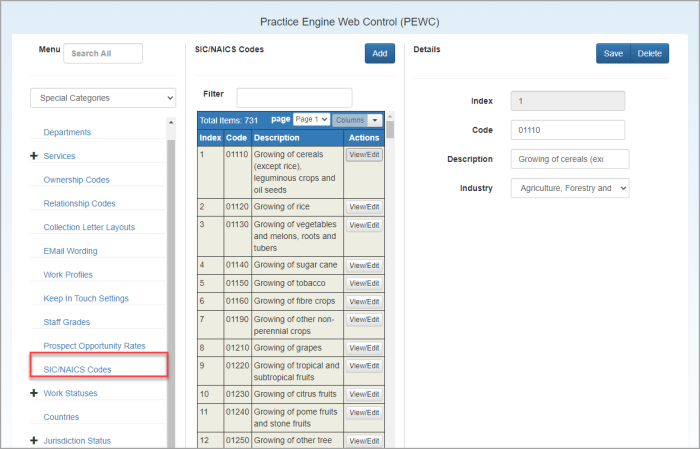Click View/Edit for Growing of tobacco

(x=364, y=284)
